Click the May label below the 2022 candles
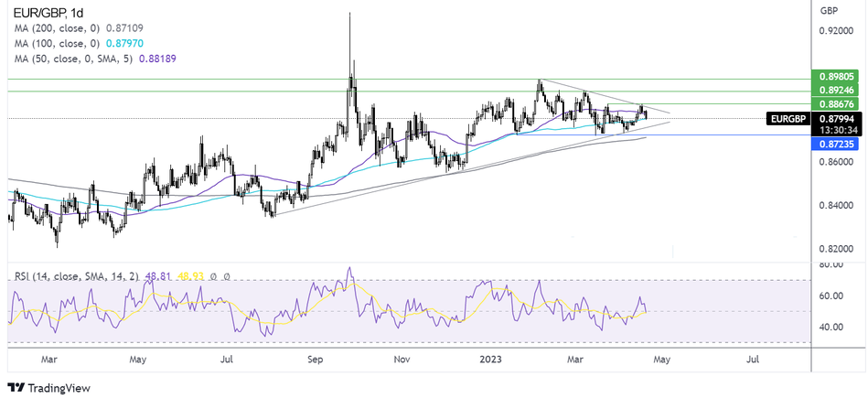This screenshot has width=868, height=398. coord(138,360)
